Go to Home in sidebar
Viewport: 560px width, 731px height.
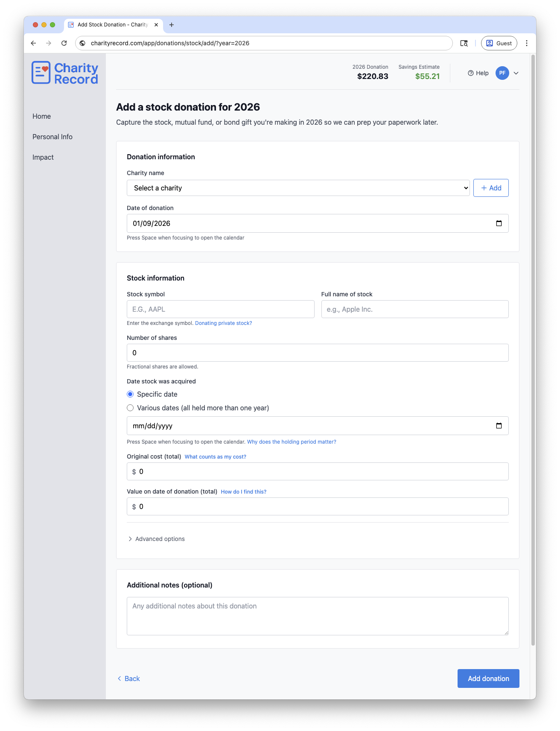[x=41, y=116]
